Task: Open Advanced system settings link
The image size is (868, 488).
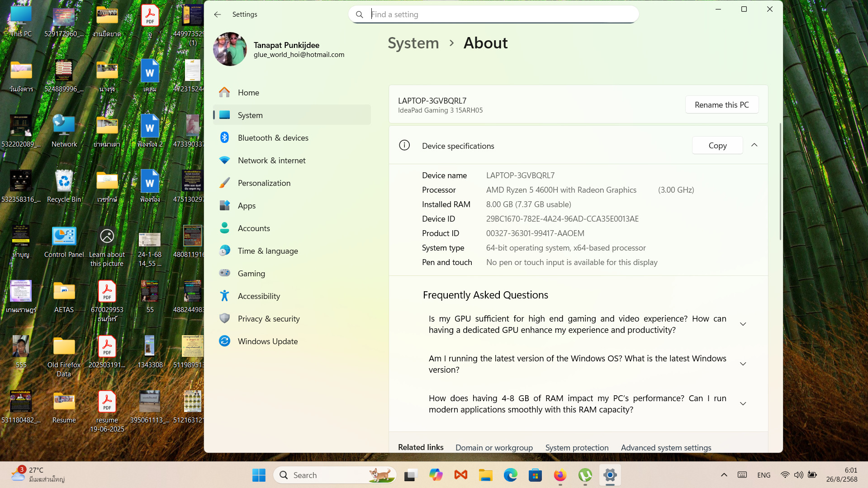Action: click(666, 448)
